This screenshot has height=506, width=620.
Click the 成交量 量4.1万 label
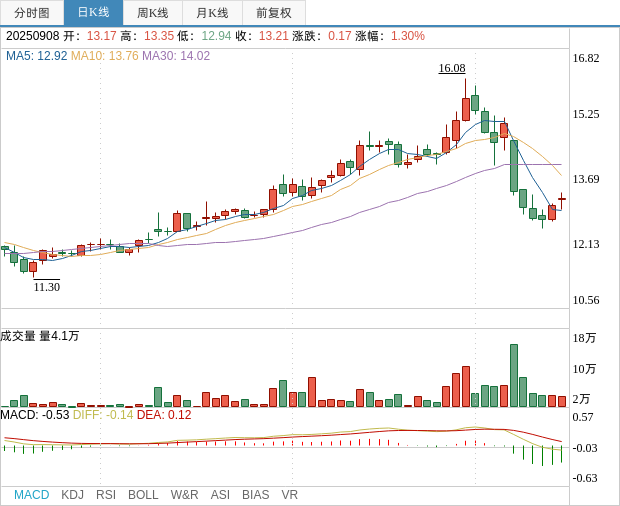tap(40, 336)
